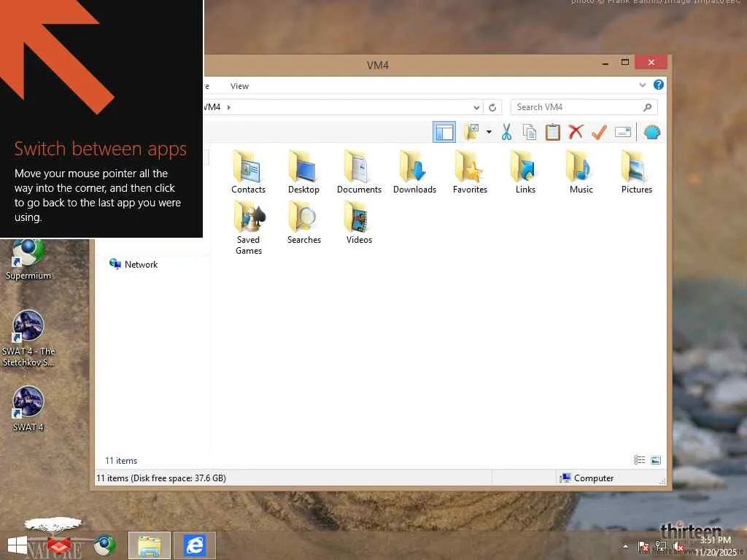Viewport: 747px width, 560px height.
Task: Select SWAT 4 - The Stetchkov S... shortcut
Action: coord(28,338)
